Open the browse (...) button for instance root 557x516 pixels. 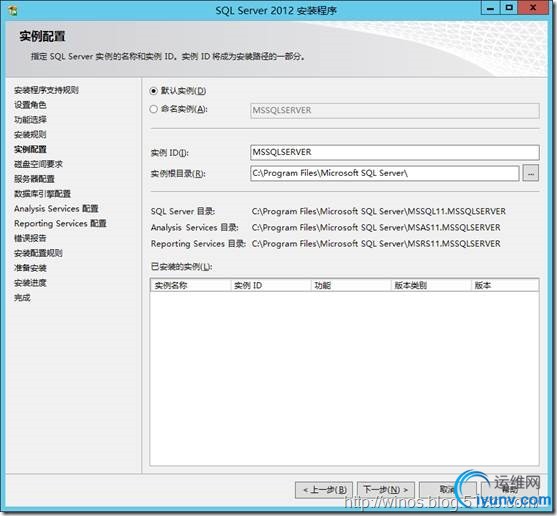point(531,173)
